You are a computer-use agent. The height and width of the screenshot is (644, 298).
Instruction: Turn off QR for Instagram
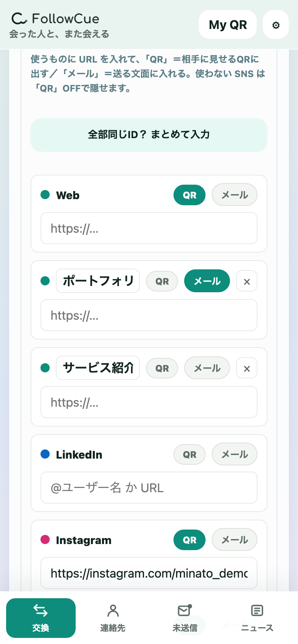tap(189, 540)
